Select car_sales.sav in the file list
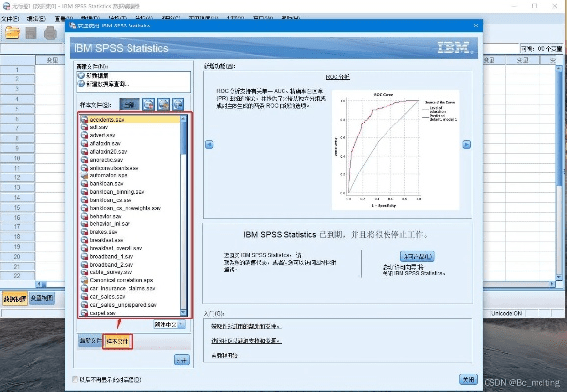The height and width of the screenshot is (392, 567). (130, 296)
